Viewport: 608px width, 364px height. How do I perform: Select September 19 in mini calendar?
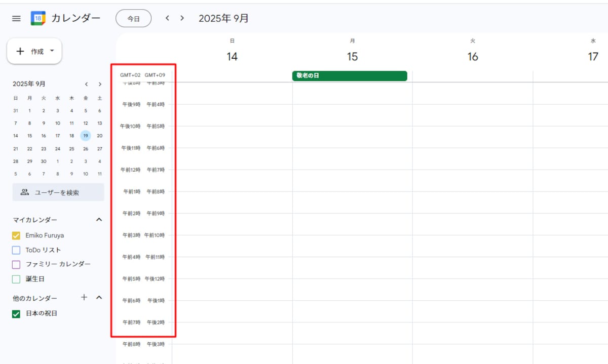click(86, 135)
